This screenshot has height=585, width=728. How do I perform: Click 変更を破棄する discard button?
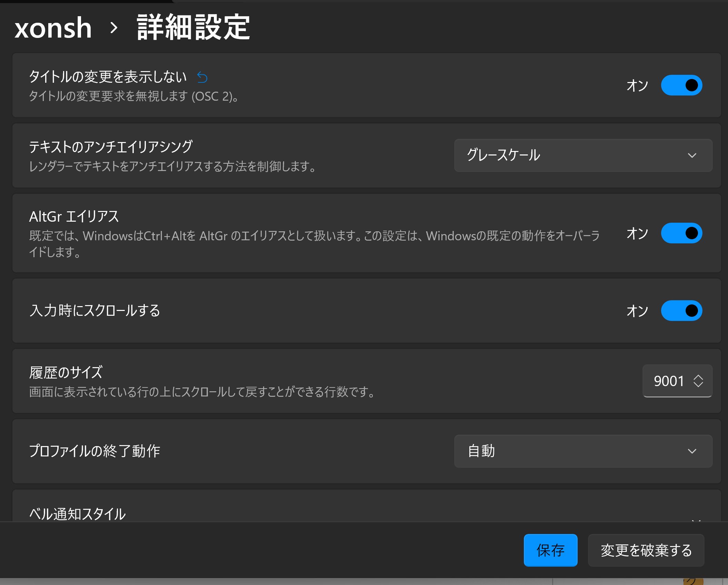pos(646,550)
